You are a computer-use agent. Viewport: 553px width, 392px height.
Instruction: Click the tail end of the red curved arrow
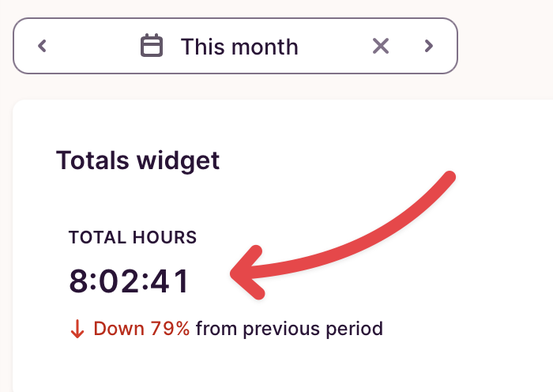pyautogui.click(x=448, y=179)
